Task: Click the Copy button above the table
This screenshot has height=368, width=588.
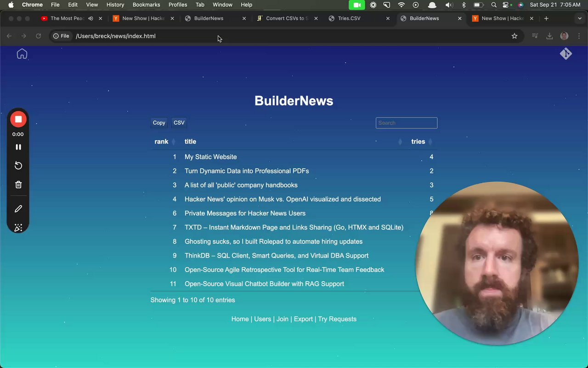Action: [159, 123]
